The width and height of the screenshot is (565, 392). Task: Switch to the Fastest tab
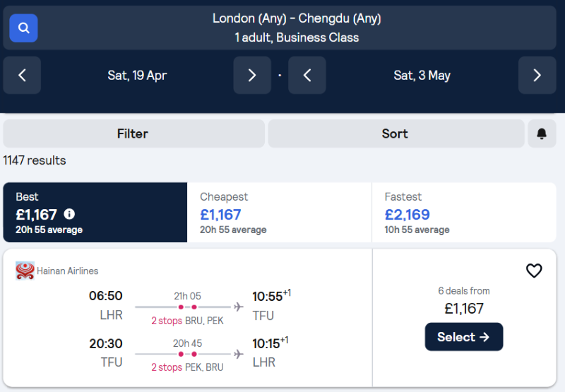pyautogui.click(x=464, y=213)
